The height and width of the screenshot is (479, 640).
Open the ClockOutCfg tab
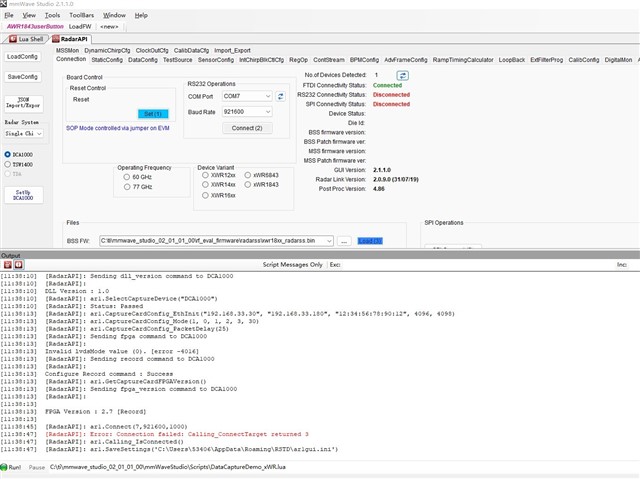click(152, 51)
